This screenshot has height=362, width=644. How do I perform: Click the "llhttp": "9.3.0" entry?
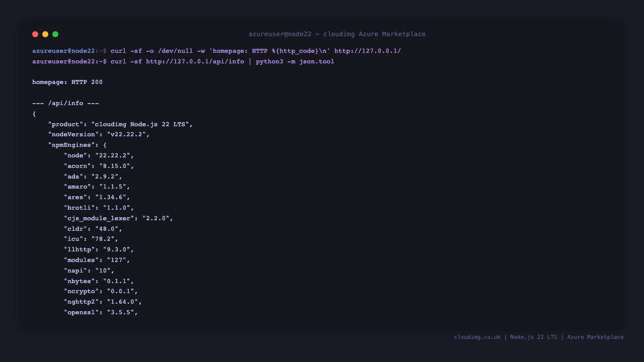[x=99, y=249]
